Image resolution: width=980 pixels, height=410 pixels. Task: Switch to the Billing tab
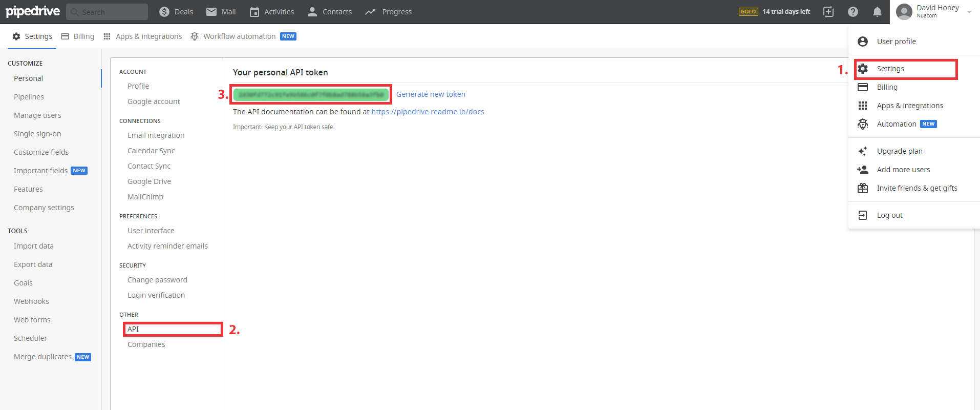coord(78,36)
